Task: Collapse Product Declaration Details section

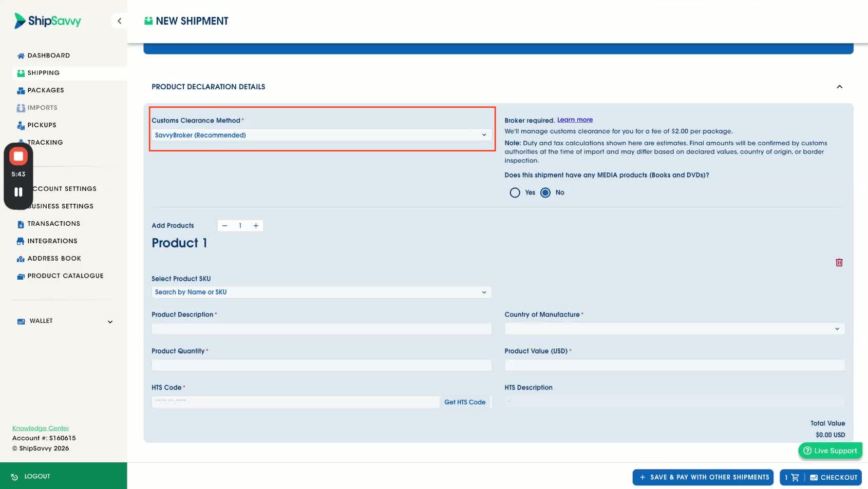Action: click(x=839, y=87)
